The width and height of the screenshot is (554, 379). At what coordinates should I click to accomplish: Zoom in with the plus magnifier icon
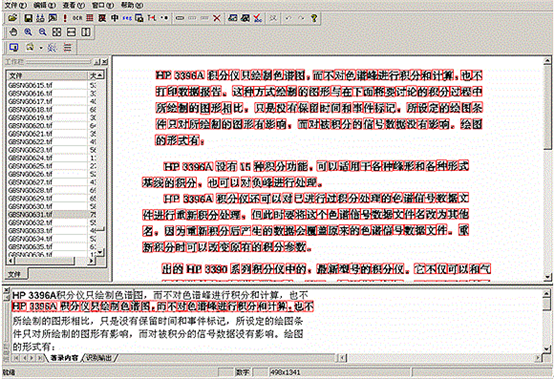coord(28,32)
